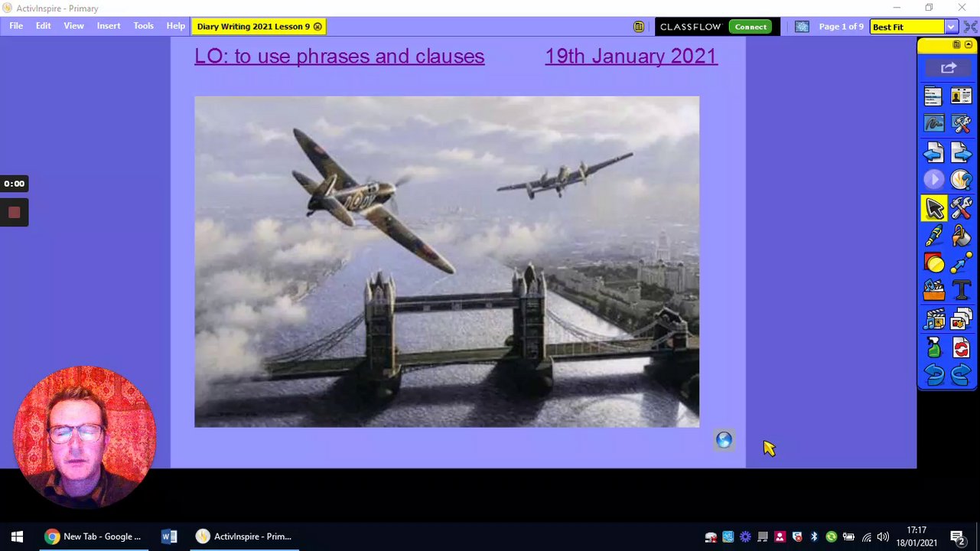Select the Clear spray bottle tool

pos(933,347)
